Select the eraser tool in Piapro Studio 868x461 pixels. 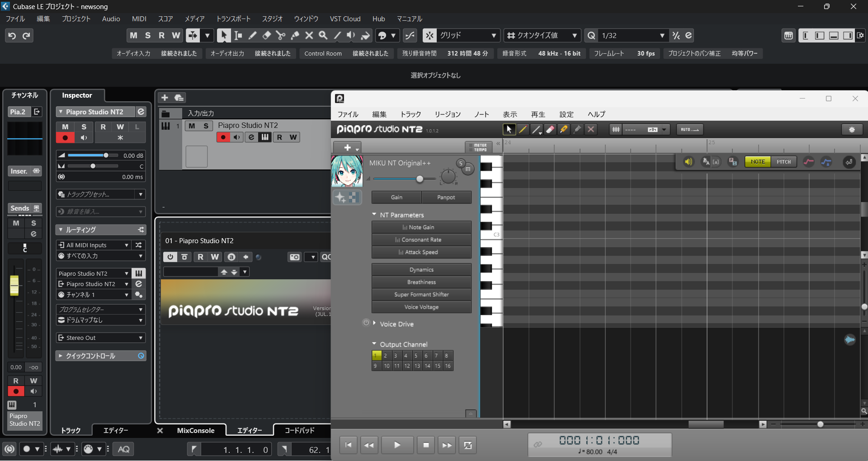pyautogui.click(x=550, y=130)
